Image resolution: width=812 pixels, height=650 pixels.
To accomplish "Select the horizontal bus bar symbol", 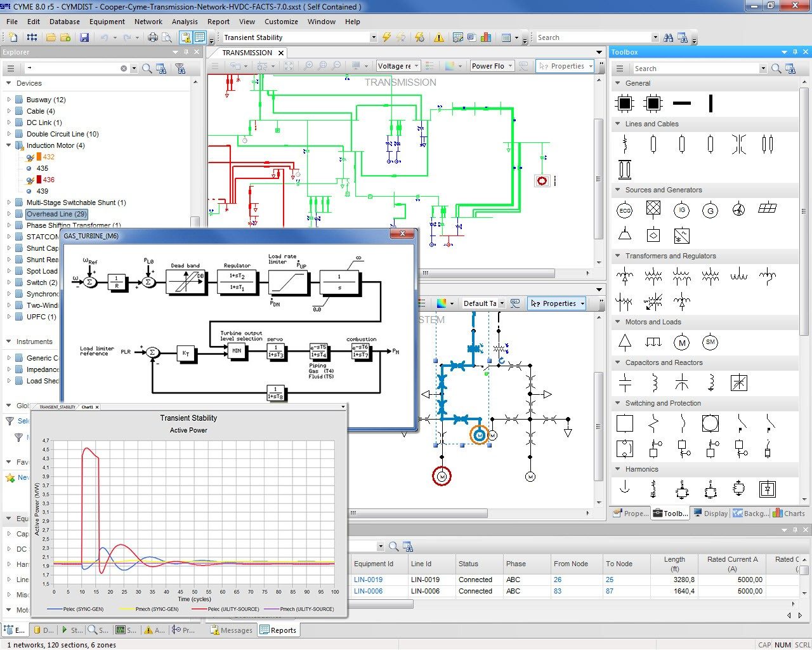I will point(682,103).
